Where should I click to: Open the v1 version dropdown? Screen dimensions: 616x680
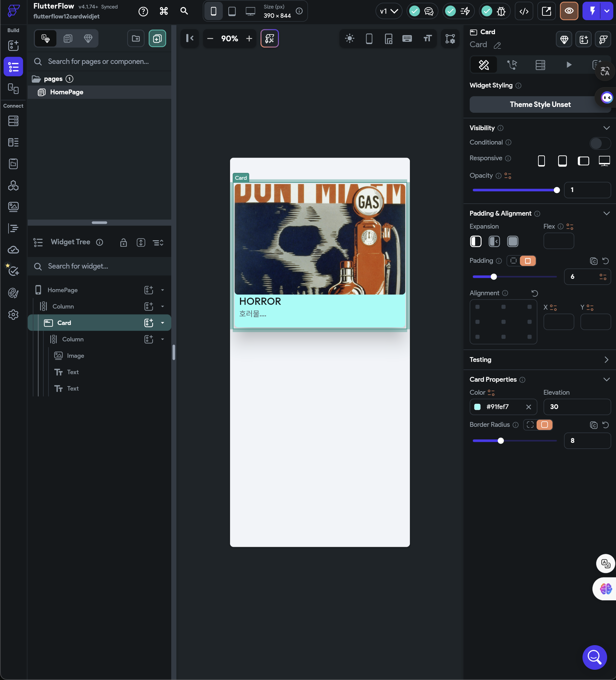coord(389,11)
